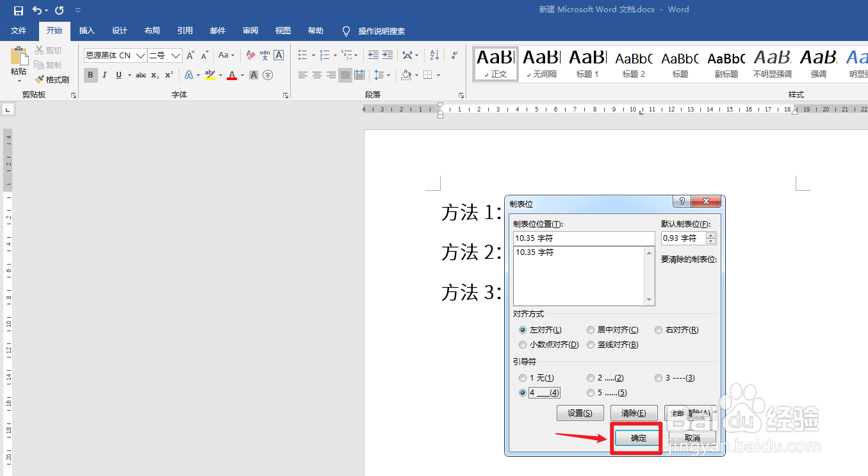Screen dimensions: 868x476
Task: Open the change case (Aa) dropdown
Action: 226,56
